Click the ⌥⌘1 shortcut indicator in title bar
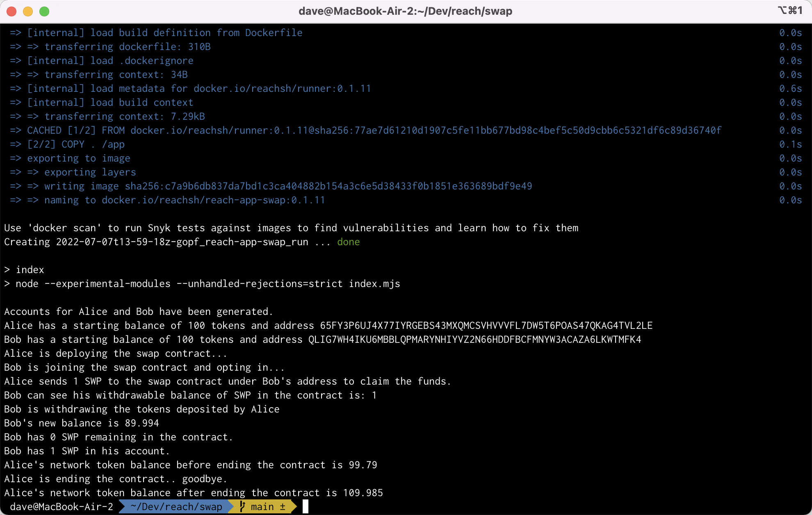Viewport: 812px width, 515px height. pyautogui.click(x=790, y=10)
